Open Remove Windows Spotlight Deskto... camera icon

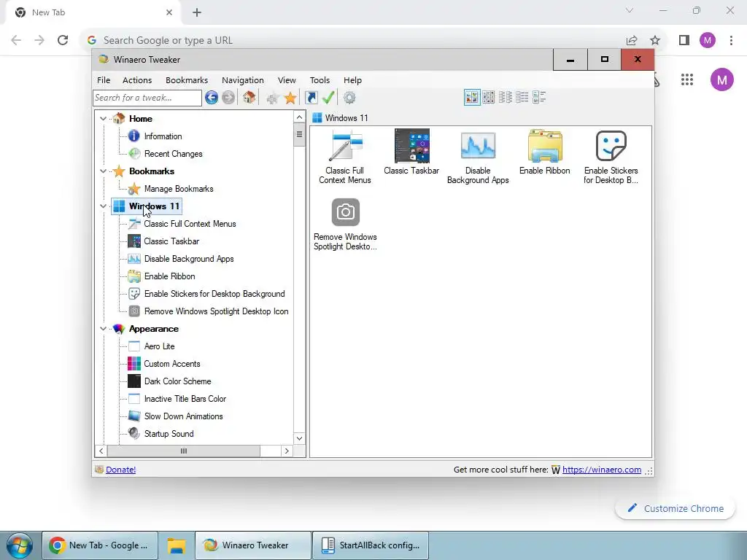345,223
